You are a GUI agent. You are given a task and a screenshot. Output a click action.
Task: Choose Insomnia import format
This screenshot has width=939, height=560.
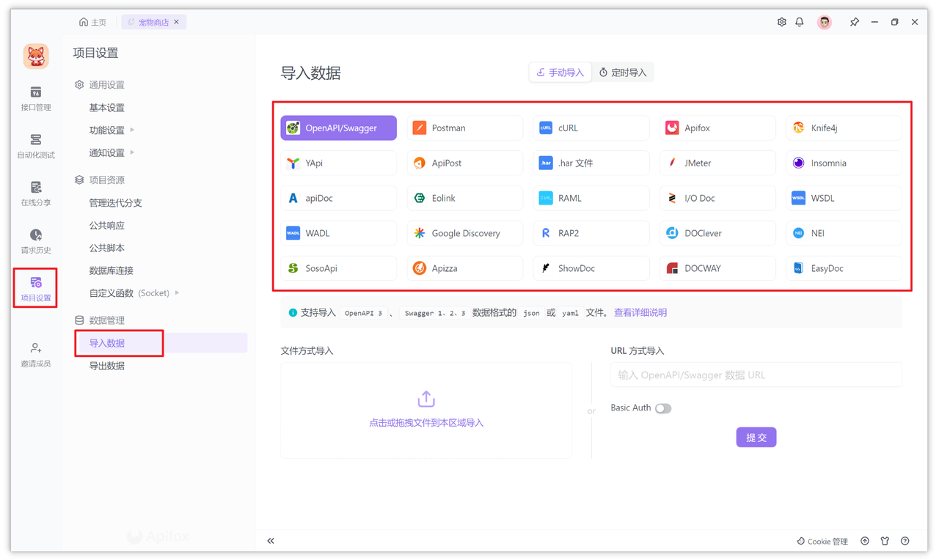(x=844, y=163)
